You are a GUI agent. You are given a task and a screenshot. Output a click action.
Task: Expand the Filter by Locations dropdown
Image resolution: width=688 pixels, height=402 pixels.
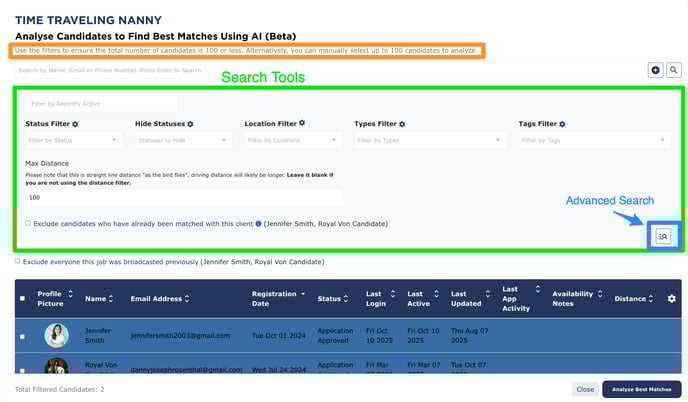pos(293,141)
